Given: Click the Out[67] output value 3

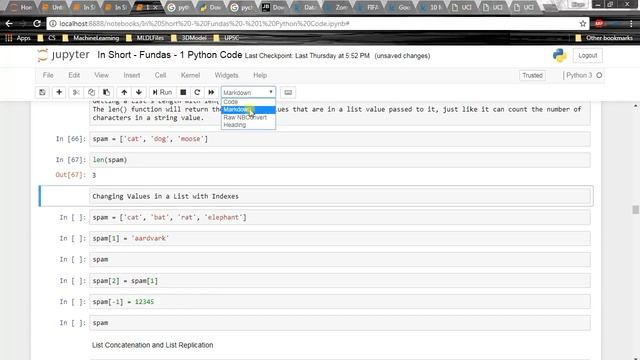Looking at the screenshot, I should [x=94, y=175].
